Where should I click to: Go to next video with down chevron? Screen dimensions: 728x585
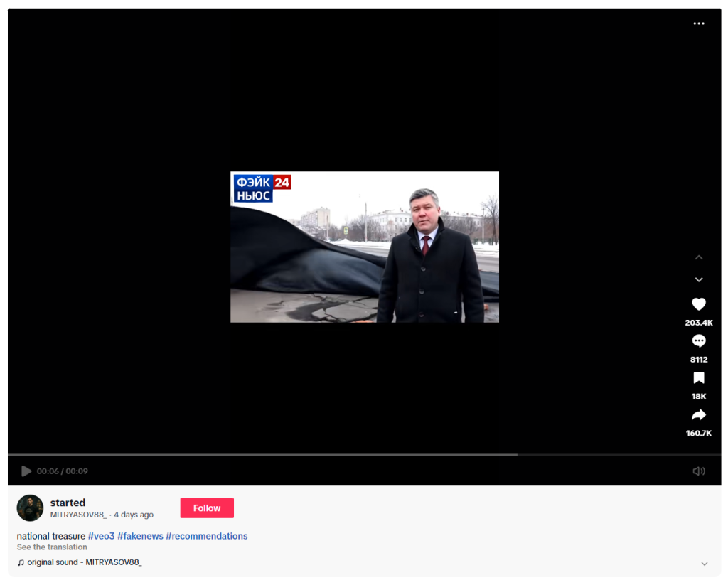[698, 279]
